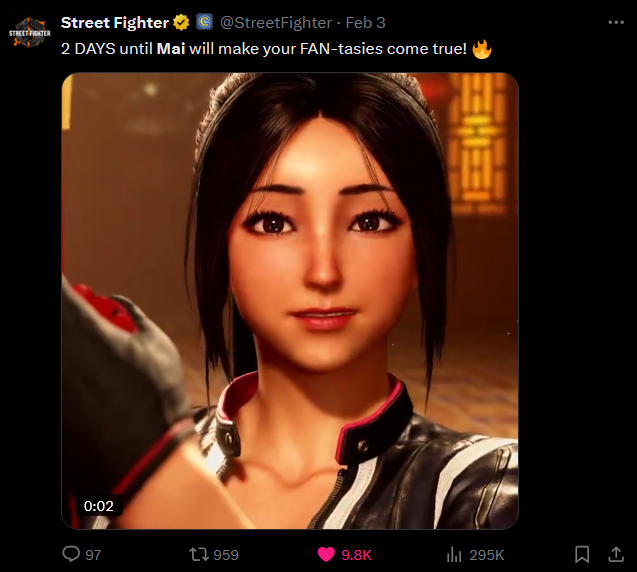Viewport: 637px width, 572px height.
Task: Click the 959 reposts count
Action: click(226, 555)
